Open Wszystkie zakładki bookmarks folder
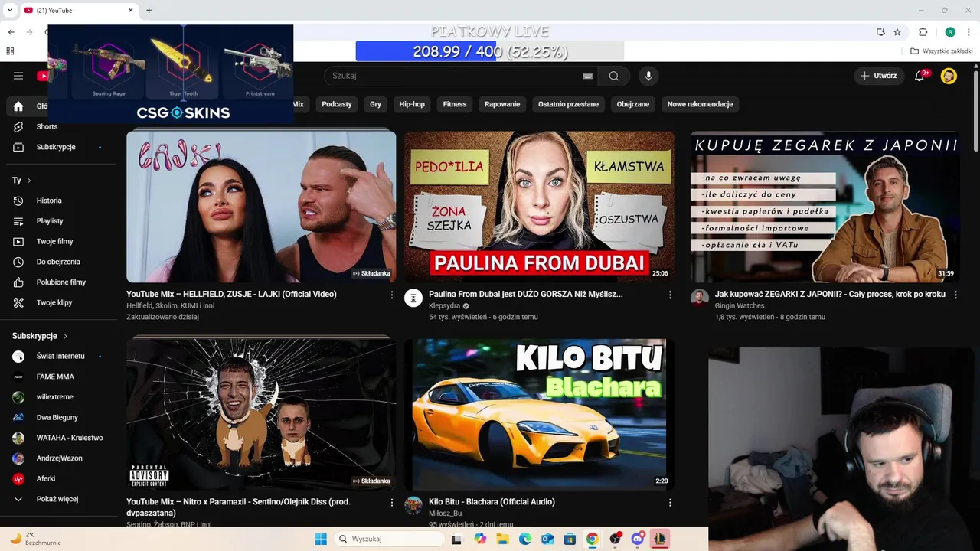The height and width of the screenshot is (551, 980). pos(942,51)
